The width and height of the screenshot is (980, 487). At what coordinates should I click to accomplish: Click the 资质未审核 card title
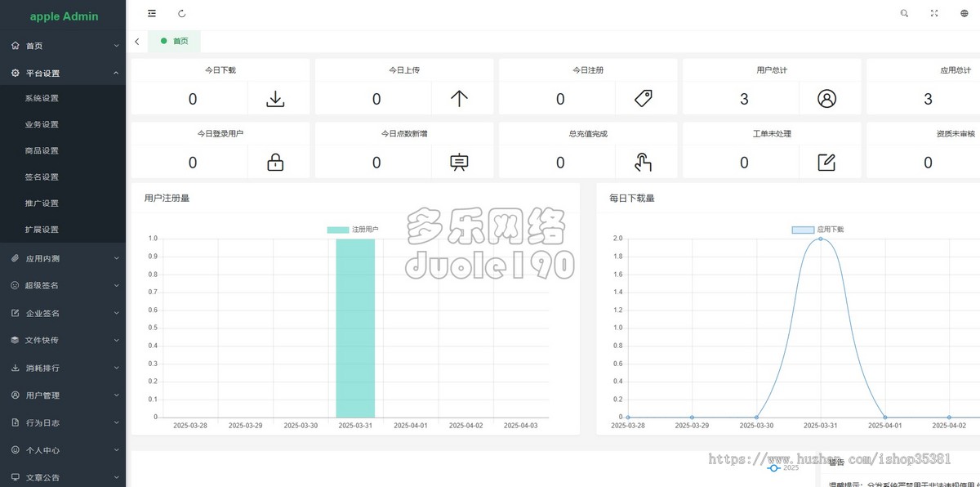tap(955, 134)
